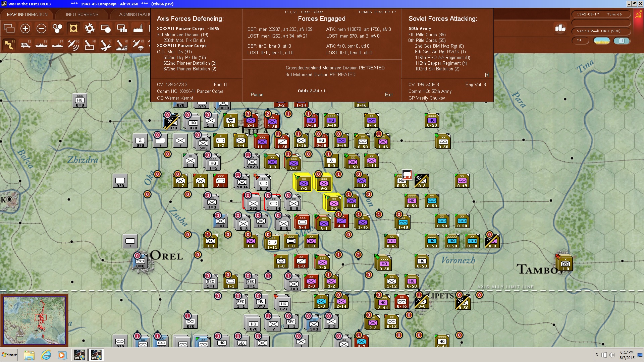Select the German 9=23 infantry stack
Screen dimensions: 644x362
tap(252, 162)
